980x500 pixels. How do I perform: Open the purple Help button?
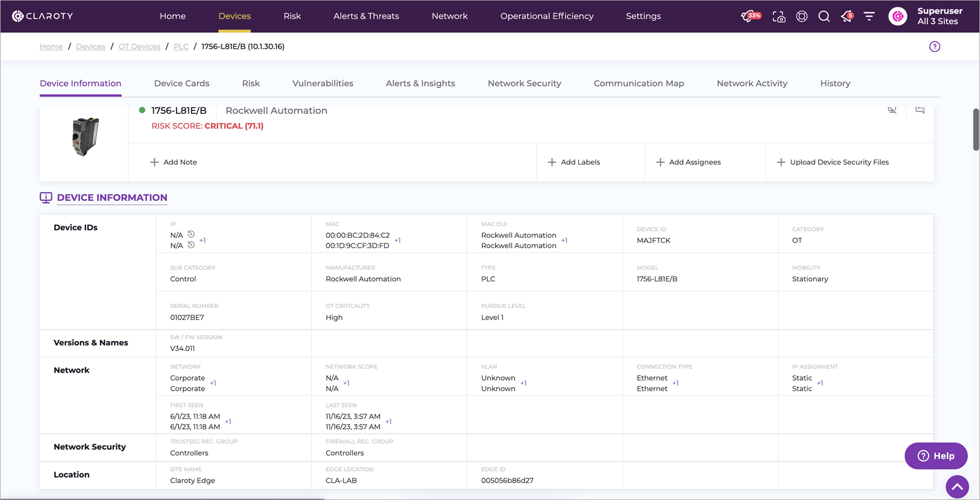936,456
